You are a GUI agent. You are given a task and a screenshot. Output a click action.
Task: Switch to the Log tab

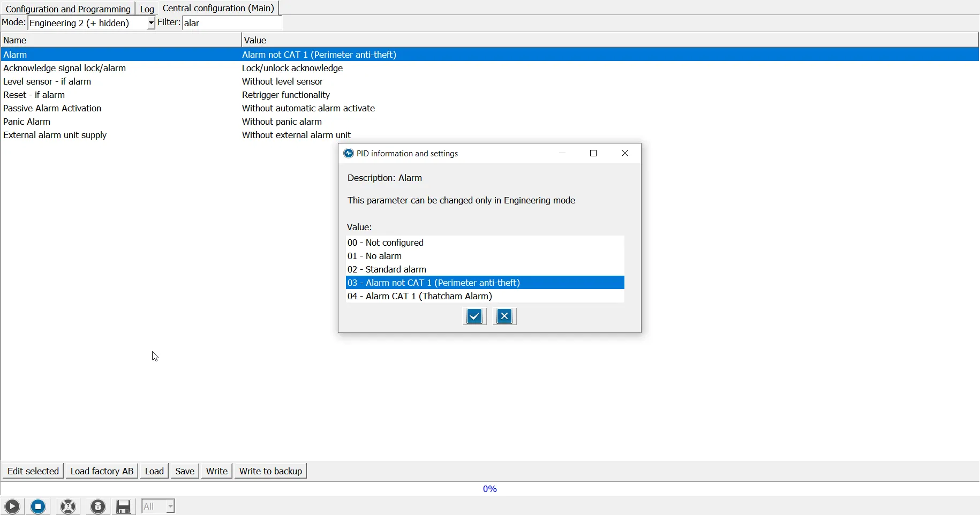point(147,9)
